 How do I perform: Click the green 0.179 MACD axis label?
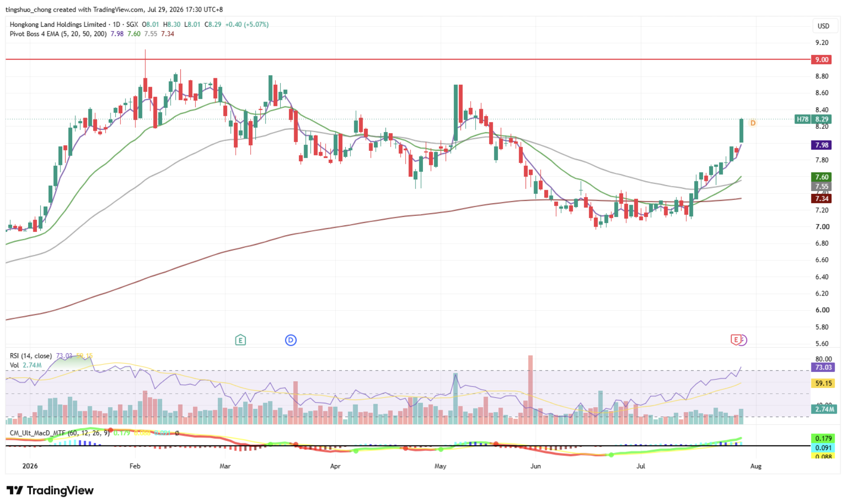823,438
